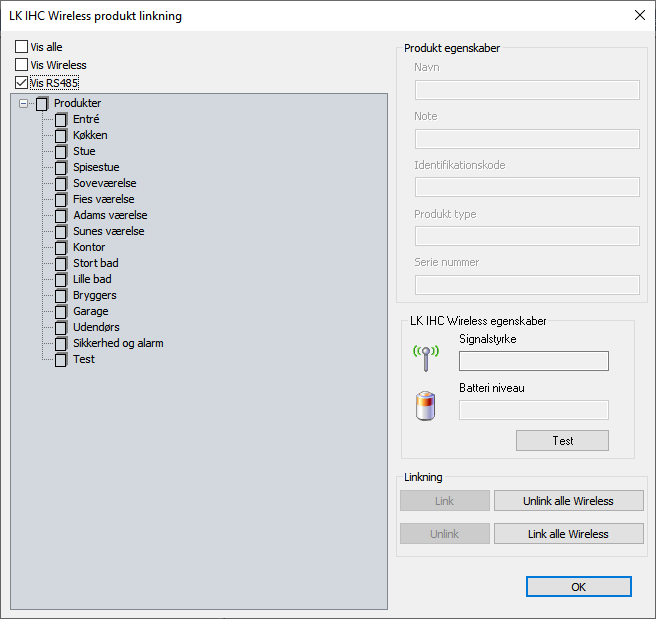Enable the Vis Wireless checkbox
The width and height of the screenshot is (656, 619).
tap(21, 64)
